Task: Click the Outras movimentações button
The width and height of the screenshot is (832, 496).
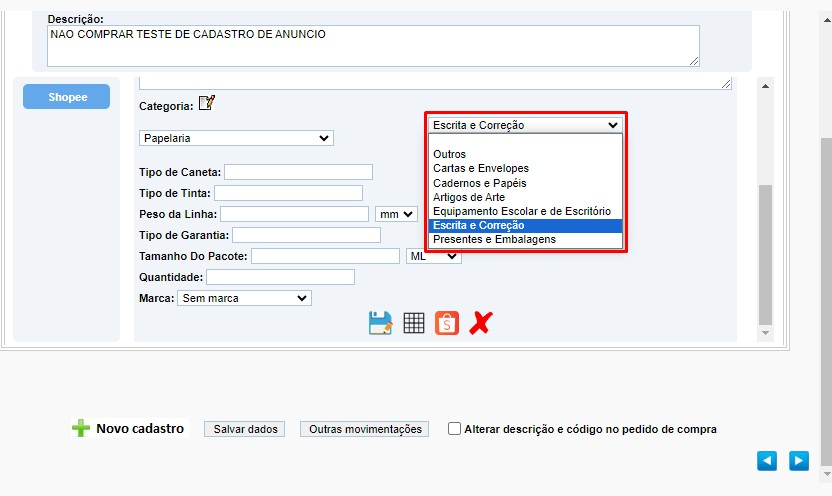Action: 365,429
